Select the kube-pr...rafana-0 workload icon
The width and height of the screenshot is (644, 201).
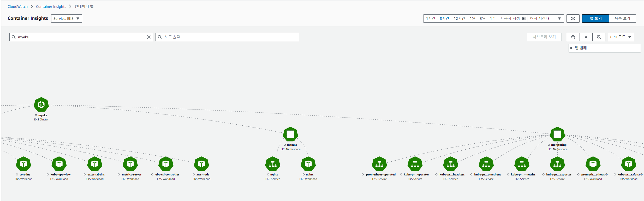point(629,164)
